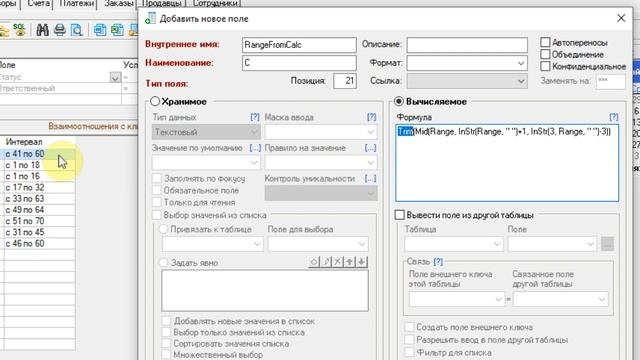Export to Excel spreadsheet icon

[117, 30]
